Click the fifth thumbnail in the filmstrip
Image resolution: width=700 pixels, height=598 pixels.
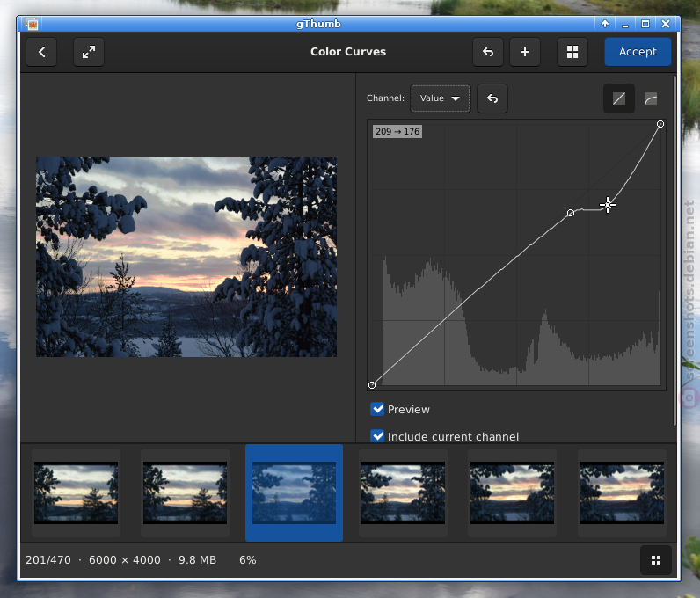512,492
